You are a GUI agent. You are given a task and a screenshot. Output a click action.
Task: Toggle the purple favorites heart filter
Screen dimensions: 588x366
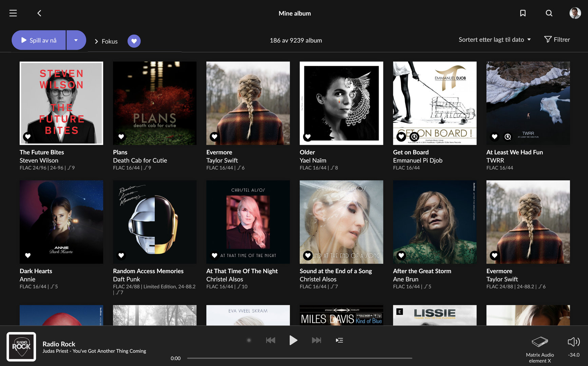[x=134, y=41]
